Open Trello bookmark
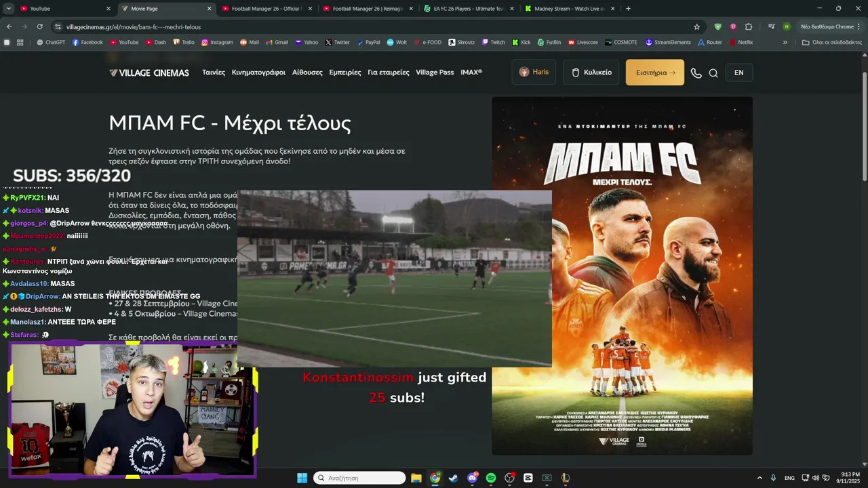868x488 pixels. click(184, 42)
